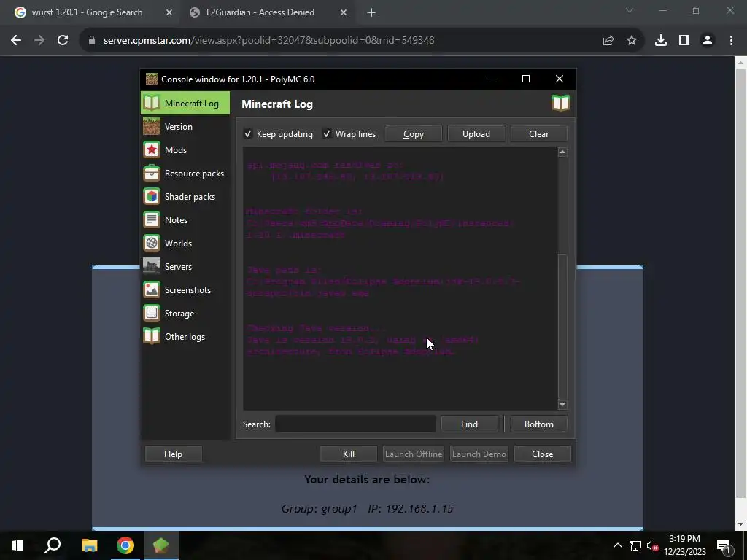Click the browser page scrollbar down arrow
The width and height of the screenshot is (747, 560).
click(x=741, y=524)
